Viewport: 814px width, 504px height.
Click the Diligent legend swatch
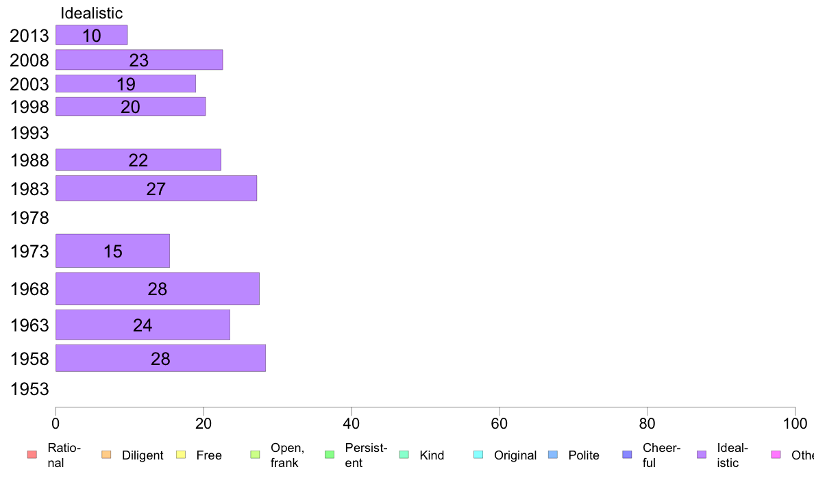[106, 455]
